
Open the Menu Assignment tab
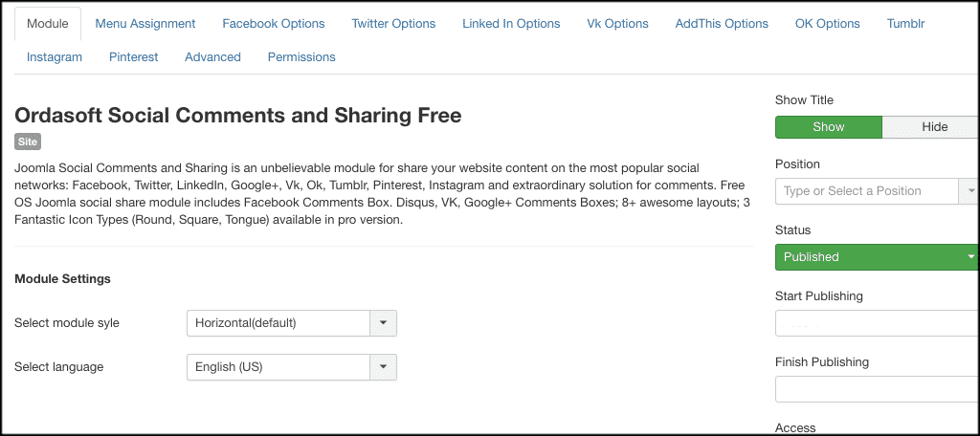tap(145, 24)
